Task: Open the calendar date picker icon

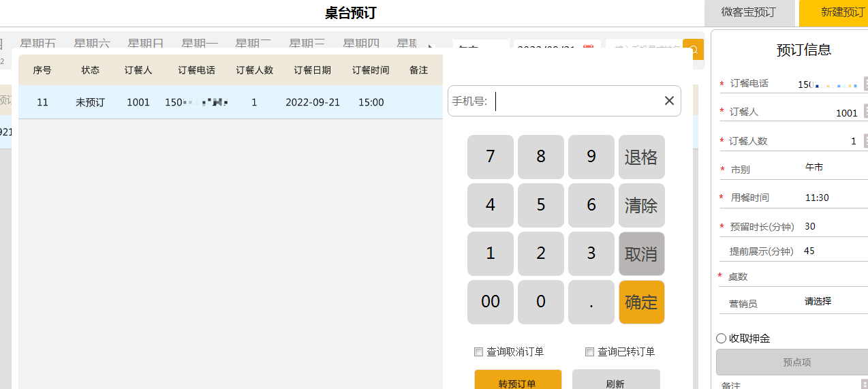Action: click(x=588, y=50)
